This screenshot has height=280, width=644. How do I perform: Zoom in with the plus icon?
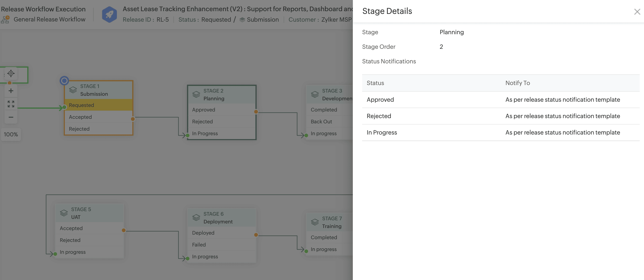tap(11, 91)
